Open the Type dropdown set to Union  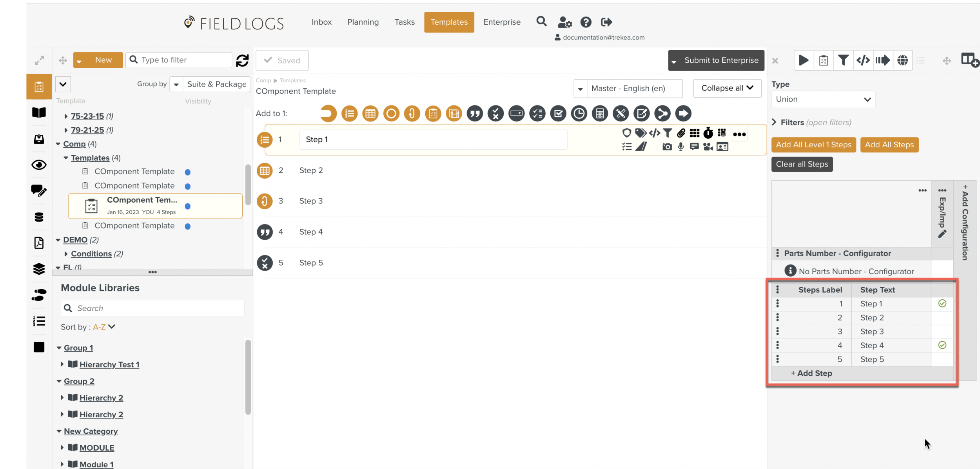[x=823, y=99]
